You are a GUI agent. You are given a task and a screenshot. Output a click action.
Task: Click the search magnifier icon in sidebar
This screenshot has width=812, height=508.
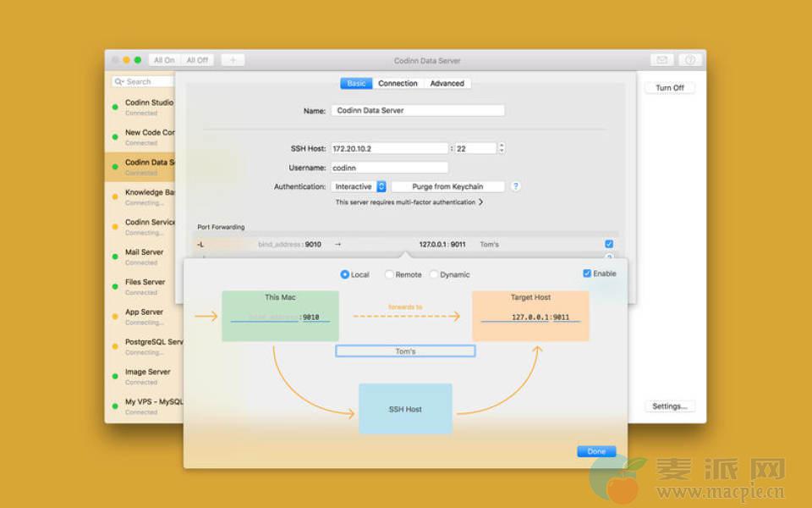pyautogui.click(x=120, y=82)
